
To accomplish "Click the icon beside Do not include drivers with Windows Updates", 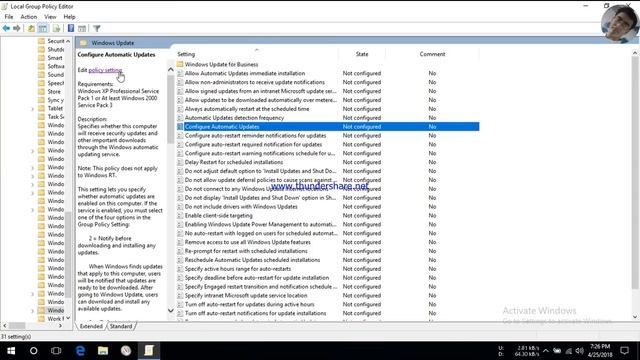I will coord(180,207).
